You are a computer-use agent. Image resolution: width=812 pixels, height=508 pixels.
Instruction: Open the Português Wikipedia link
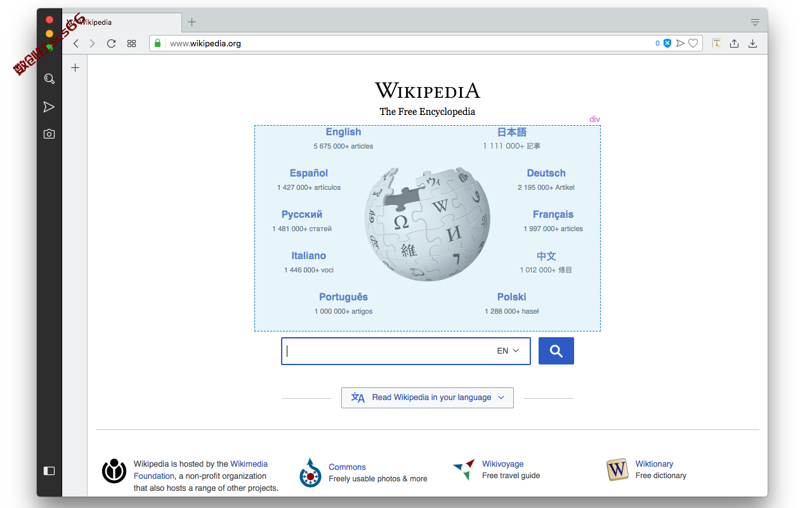tap(343, 297)
